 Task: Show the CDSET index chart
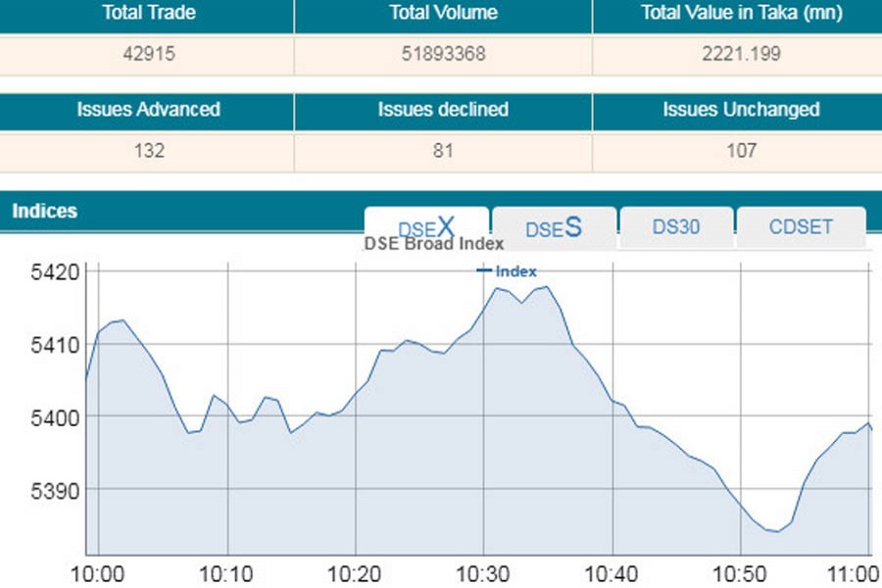pos(801,227)
